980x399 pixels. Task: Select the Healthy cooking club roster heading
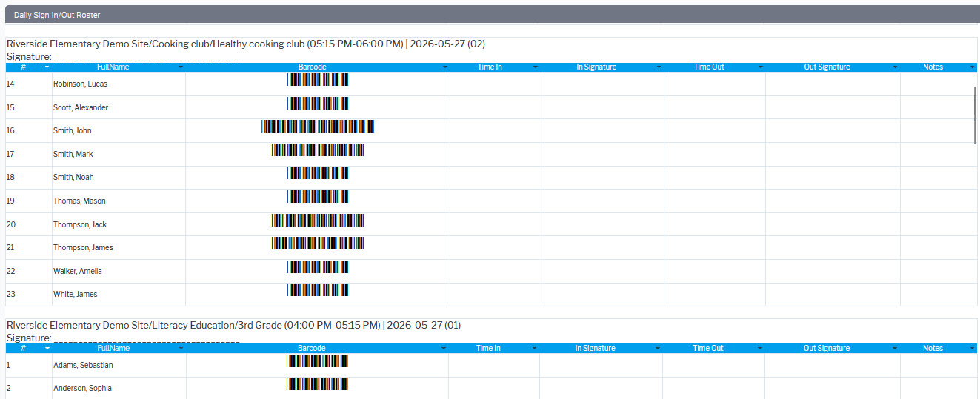click(x=245, y=44)
